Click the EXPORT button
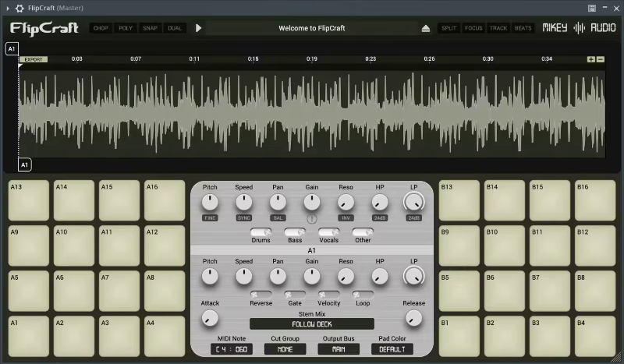624x364 pixels. (34, 59)
